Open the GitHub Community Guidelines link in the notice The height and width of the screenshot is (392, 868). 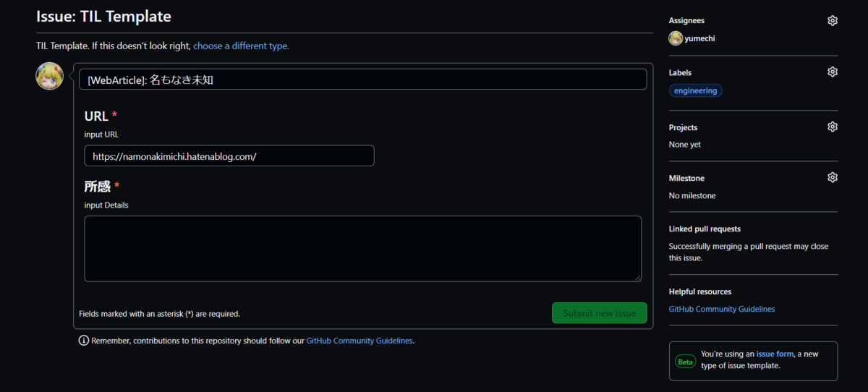coord(359,341)
